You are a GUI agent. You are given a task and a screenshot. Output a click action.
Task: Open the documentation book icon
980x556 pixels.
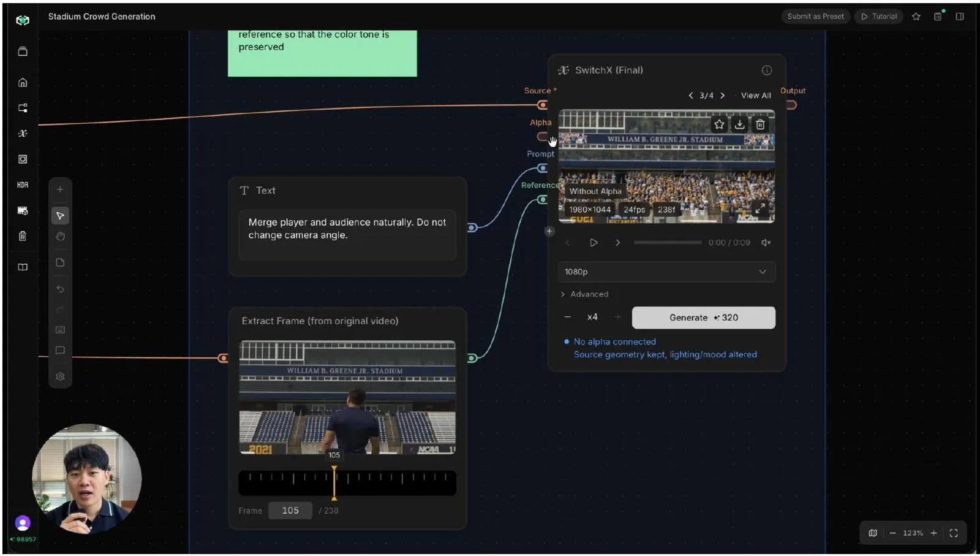click(x=23, y=267)
